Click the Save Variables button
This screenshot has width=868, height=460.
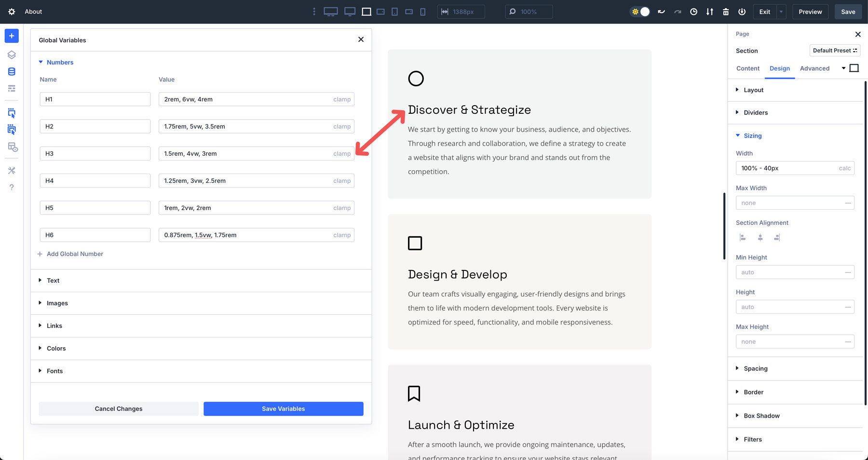coord(283,408)
